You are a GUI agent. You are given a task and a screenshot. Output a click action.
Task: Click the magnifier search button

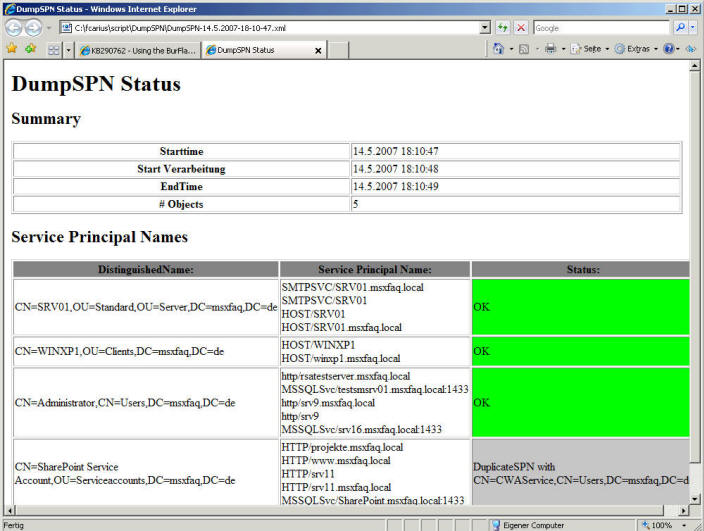[680, 28]
